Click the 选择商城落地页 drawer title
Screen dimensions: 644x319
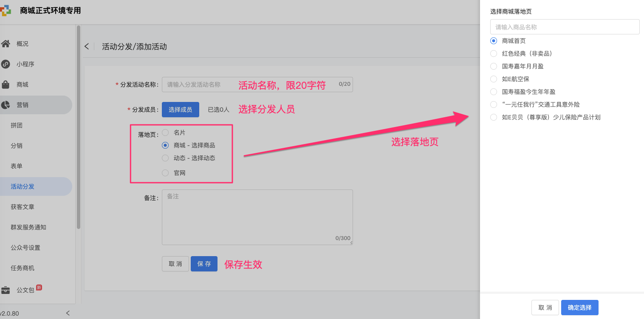[x=511, y=11]
